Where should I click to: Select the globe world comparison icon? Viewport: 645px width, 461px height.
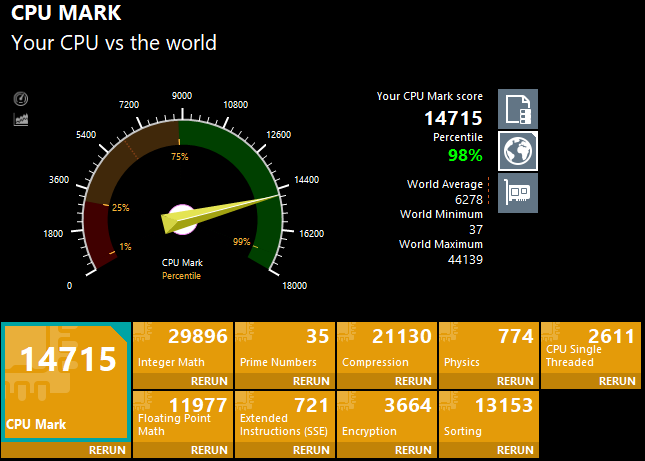517,150
